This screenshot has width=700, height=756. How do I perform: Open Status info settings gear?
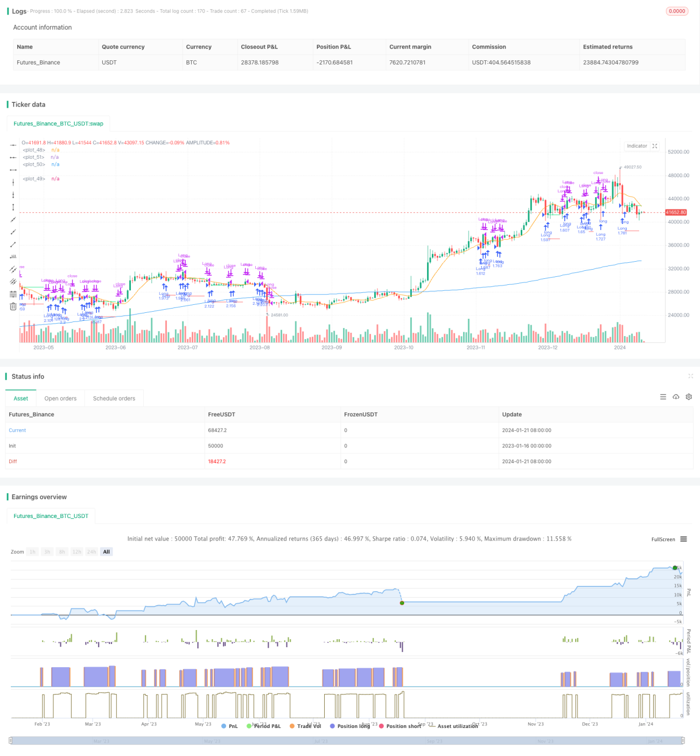[x=689, y=397]
